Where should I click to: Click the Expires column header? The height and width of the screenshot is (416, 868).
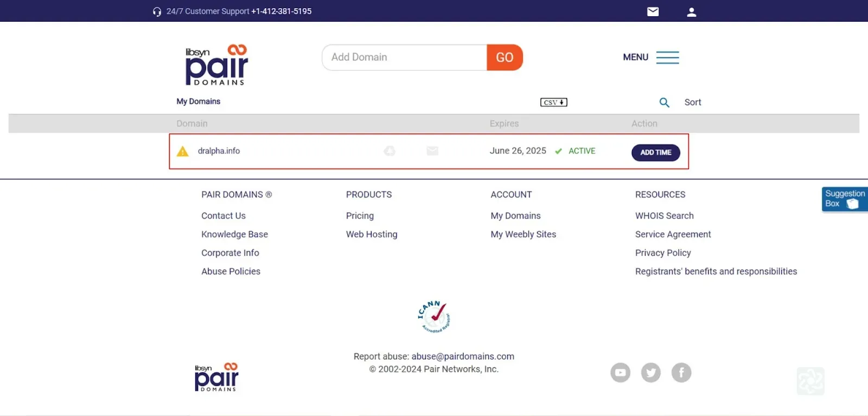(x=505, y=124)
